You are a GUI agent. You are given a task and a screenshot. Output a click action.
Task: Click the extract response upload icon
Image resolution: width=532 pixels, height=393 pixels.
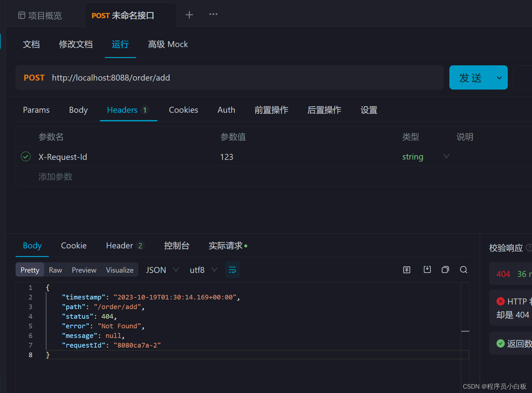tap(407, 270)
